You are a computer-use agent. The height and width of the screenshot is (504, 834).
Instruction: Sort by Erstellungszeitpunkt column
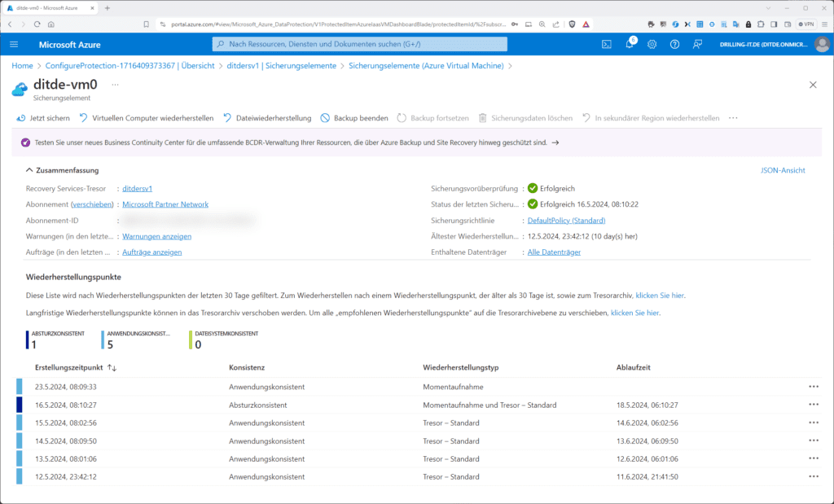pyautogui.click(x=76, y=367)
